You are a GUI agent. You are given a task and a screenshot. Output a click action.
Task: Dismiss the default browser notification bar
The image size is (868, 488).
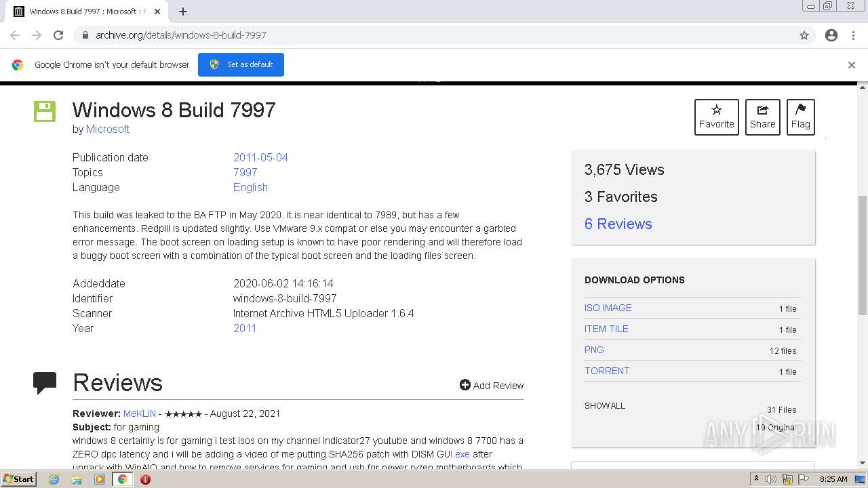(852, 65)
